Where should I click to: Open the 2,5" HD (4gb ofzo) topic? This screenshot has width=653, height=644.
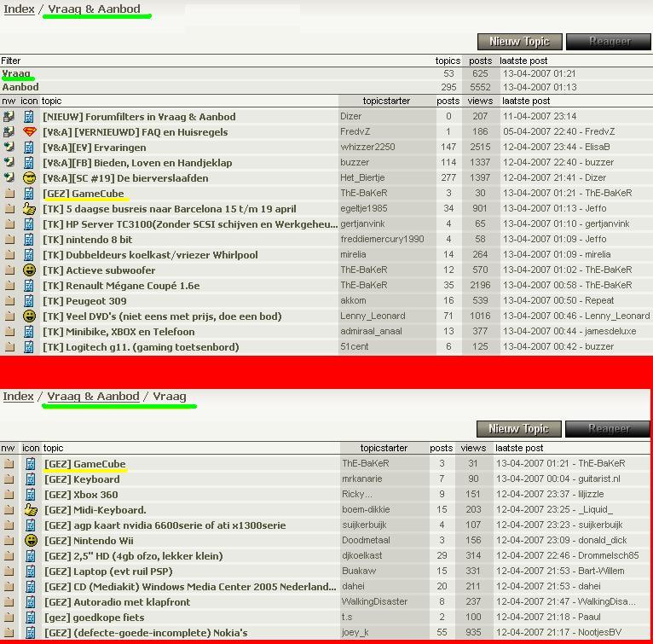click(x=134, y=556)
